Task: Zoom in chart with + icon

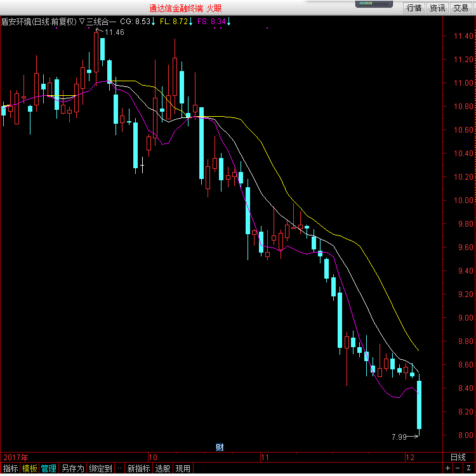Action: pos(448,468)
